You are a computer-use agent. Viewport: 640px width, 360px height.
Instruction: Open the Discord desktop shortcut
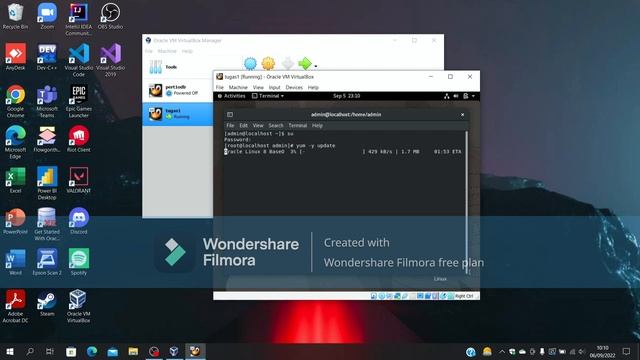click(x=78, y=221)
